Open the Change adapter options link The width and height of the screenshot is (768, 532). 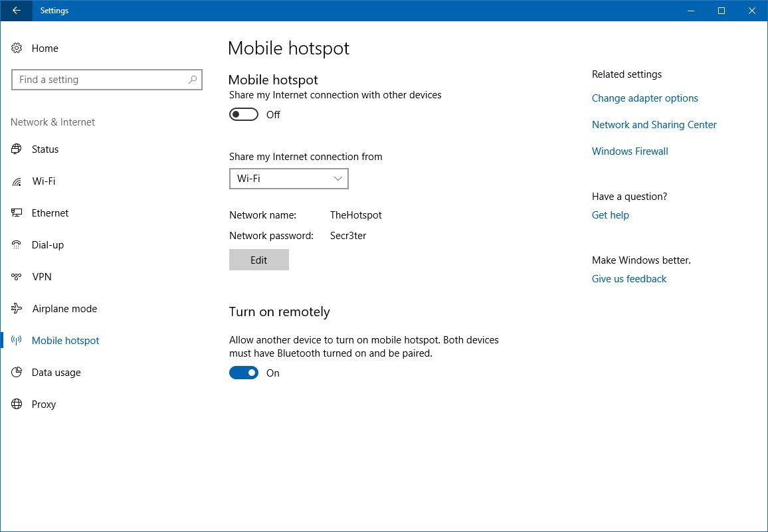pos(644,98)
